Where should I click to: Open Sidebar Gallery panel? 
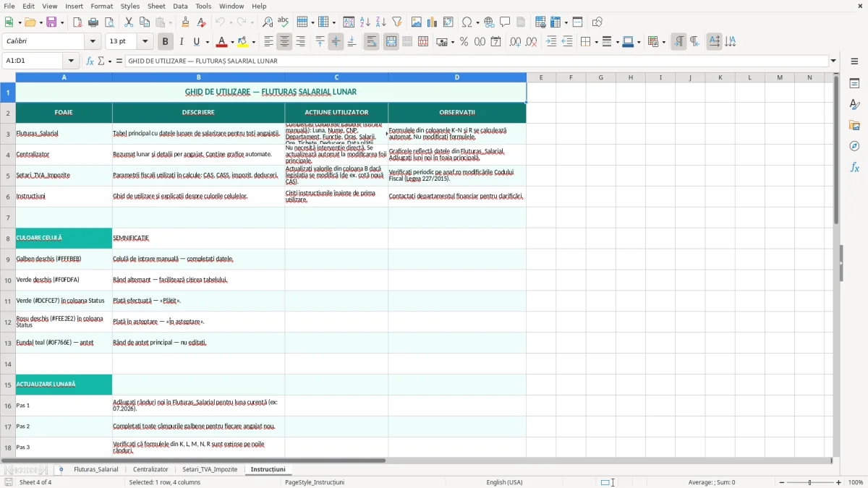pos(854,126)
